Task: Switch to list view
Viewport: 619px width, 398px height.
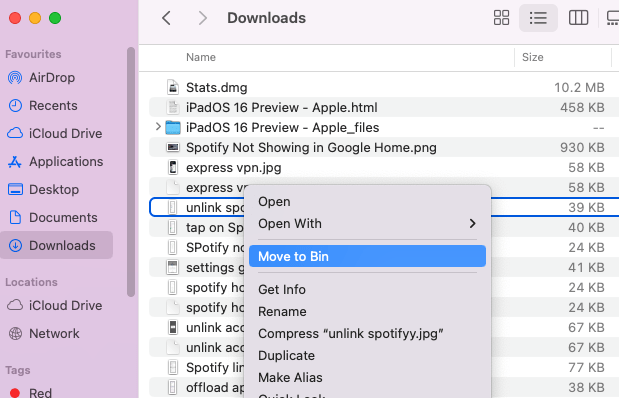Action: pyautogui.click(x=538, y=18)
